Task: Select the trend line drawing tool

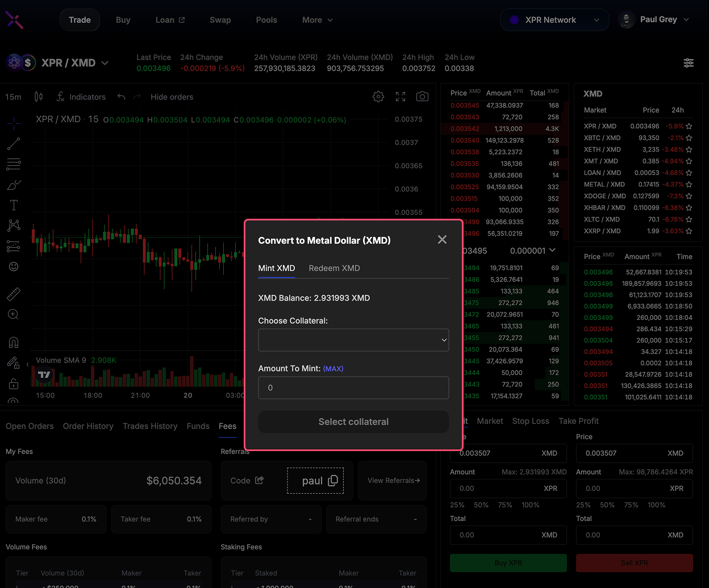Action: [14, 143]
